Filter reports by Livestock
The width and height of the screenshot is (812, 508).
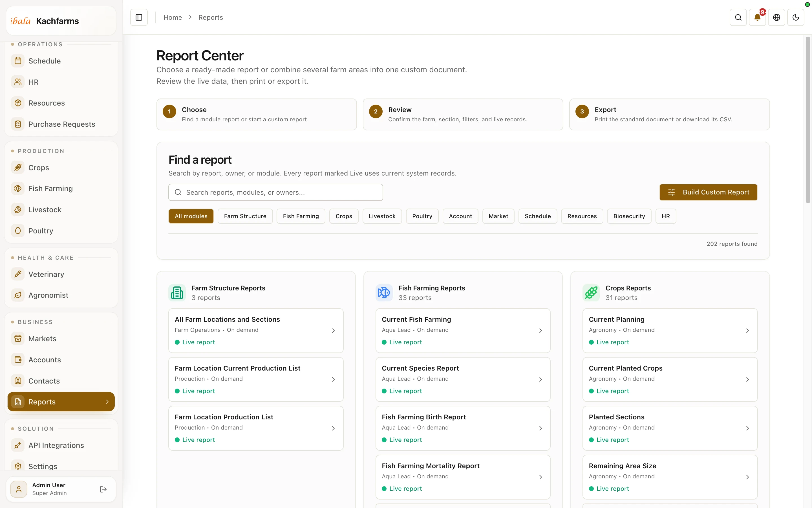tap(382, 216)
